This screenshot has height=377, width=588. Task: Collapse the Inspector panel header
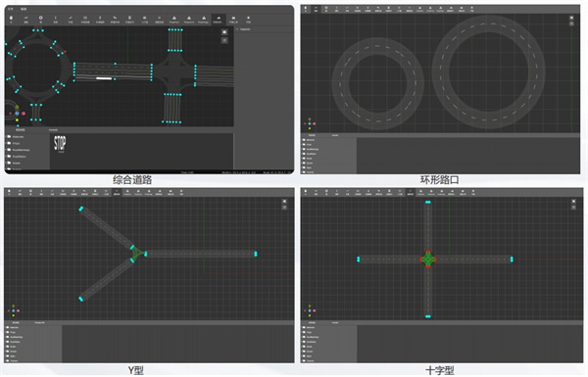pos(244,28)
